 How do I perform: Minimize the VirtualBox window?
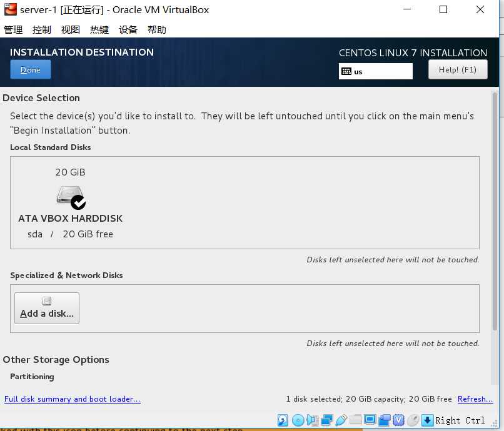[x=407, y=9]
